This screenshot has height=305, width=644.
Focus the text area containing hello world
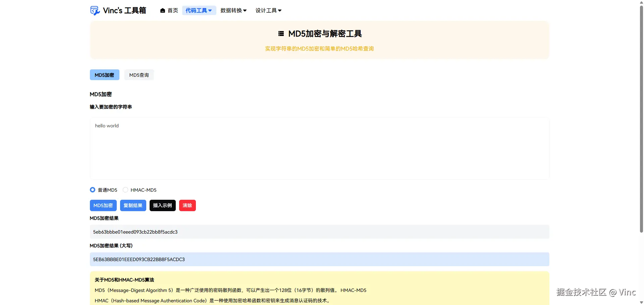point(319,148)
